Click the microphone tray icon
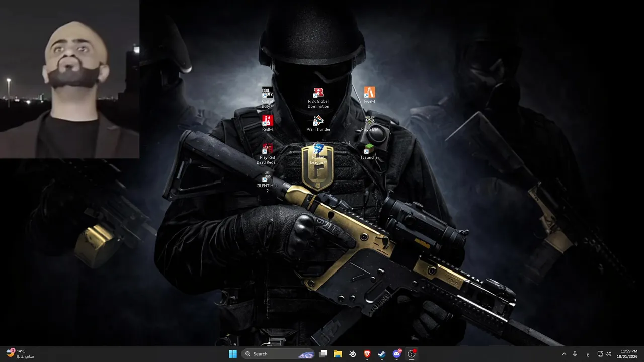The height and width of the screenshot is (362, 644). pyautogui.click(x=575, y=354)
